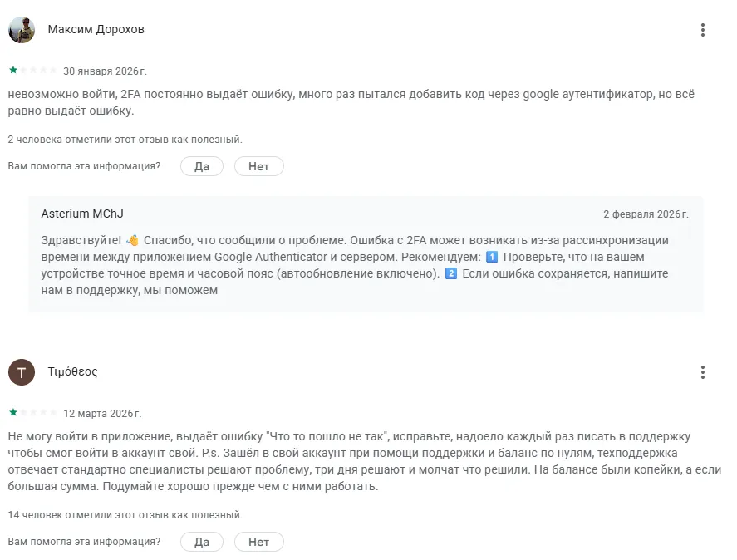Viewport: 737px width, 560px height.
Task: Click the waving hand emoji in the developer reply
Action: pyautogui.click(x=133, y=240)
